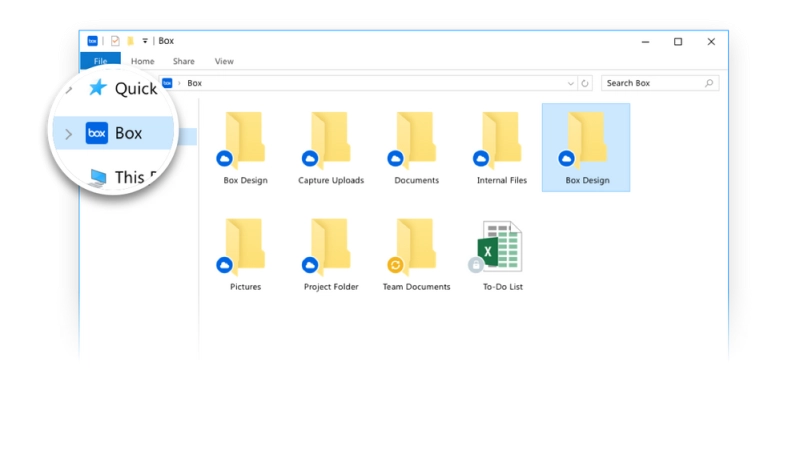
Task: Click the 'Project Folder' file name label
Action: coord(331,287)
